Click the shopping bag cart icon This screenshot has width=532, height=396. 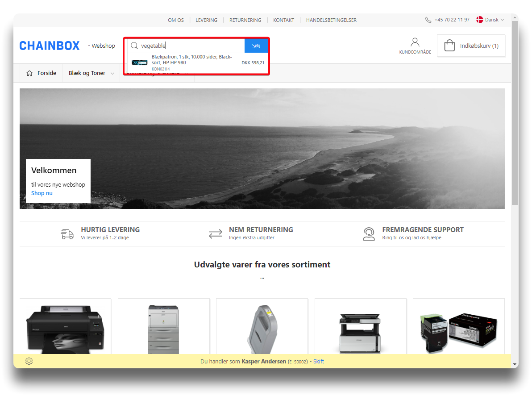coord(449,46)
